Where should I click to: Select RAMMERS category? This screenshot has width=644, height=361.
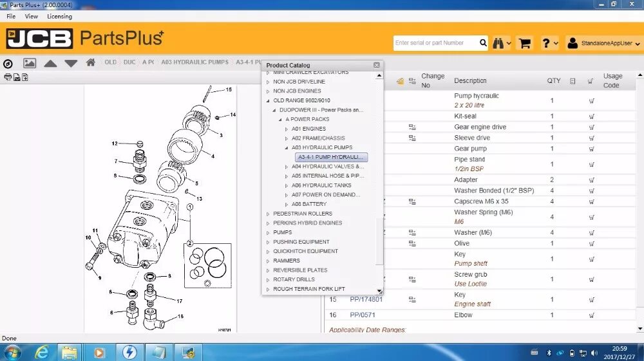point(287,261)
